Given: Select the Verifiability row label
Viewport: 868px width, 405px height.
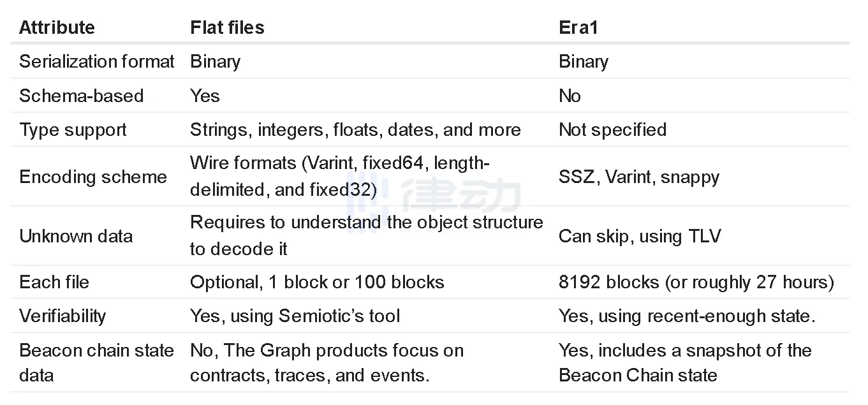Looking at the screenshot, I should tap(63, 316).
